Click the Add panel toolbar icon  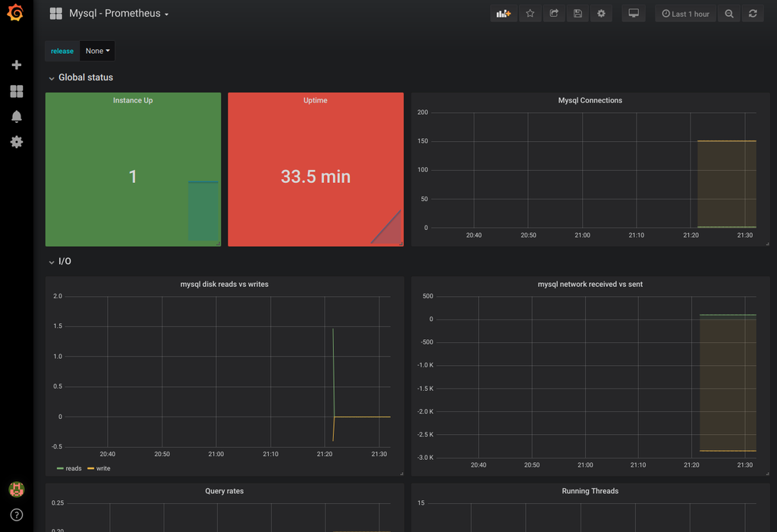tap(504, 14)
